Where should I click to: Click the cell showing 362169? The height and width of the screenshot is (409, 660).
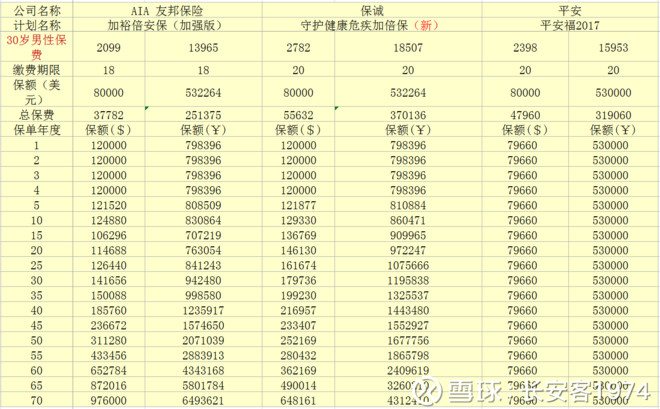(298, 371)
